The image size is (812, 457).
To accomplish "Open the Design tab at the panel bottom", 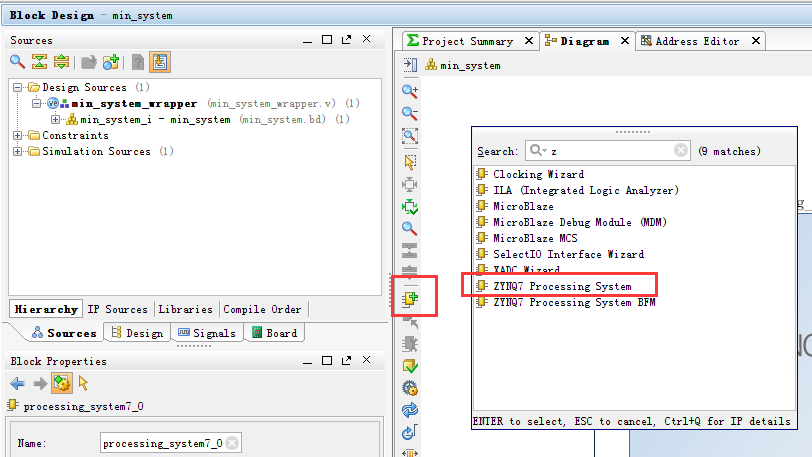I will (137, 333).
